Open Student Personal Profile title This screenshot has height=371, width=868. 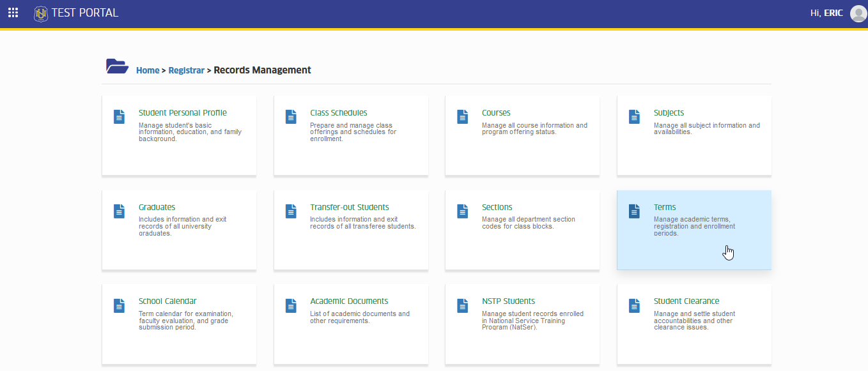click(183, 113)
